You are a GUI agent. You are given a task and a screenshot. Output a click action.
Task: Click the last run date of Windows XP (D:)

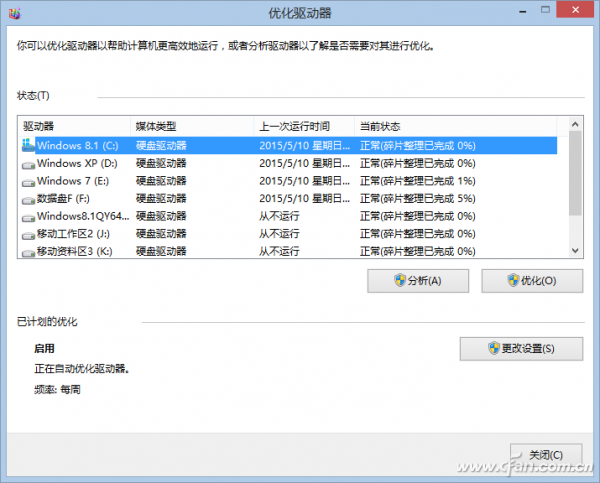305,163
